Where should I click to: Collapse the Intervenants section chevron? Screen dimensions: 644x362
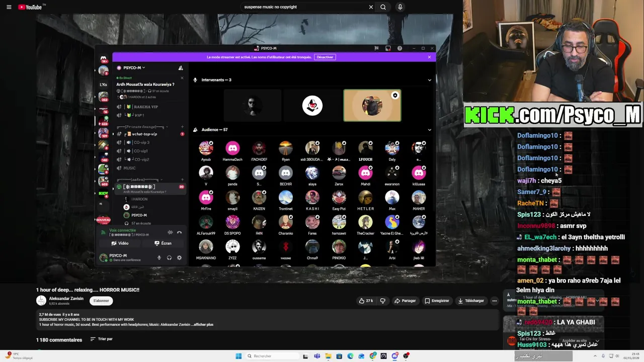click(x=429, y=80)
